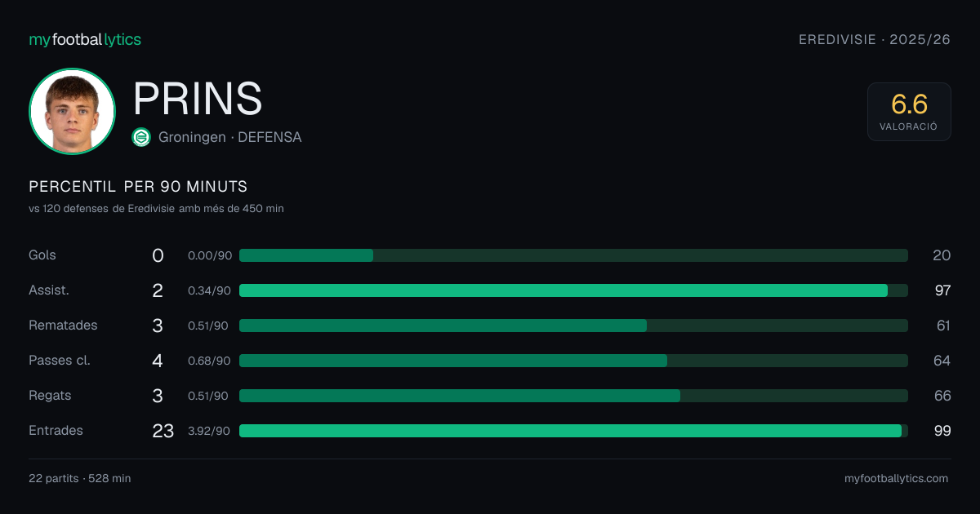The width and height of the screenshot is (980, 514).
Task: Click the Groningen club crest icon
Action: tap(141, 137)
